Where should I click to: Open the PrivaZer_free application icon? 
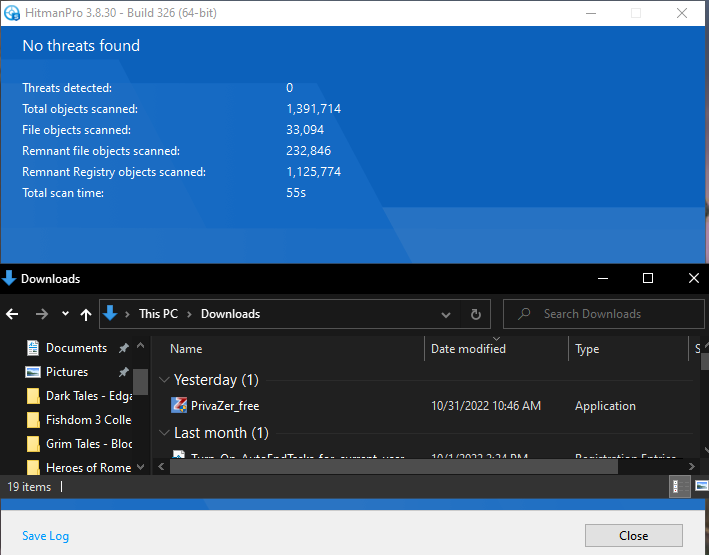(x=180, y=406)
